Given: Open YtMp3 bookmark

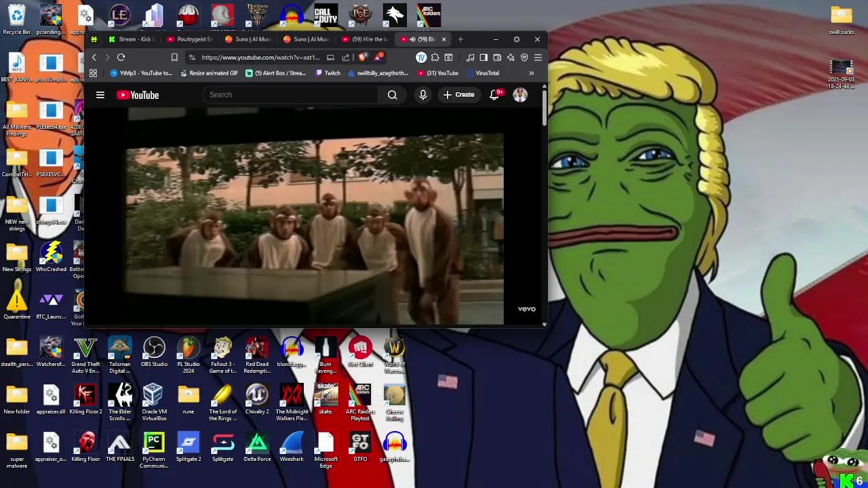Looking at the screenshot, I should (141, 73).
